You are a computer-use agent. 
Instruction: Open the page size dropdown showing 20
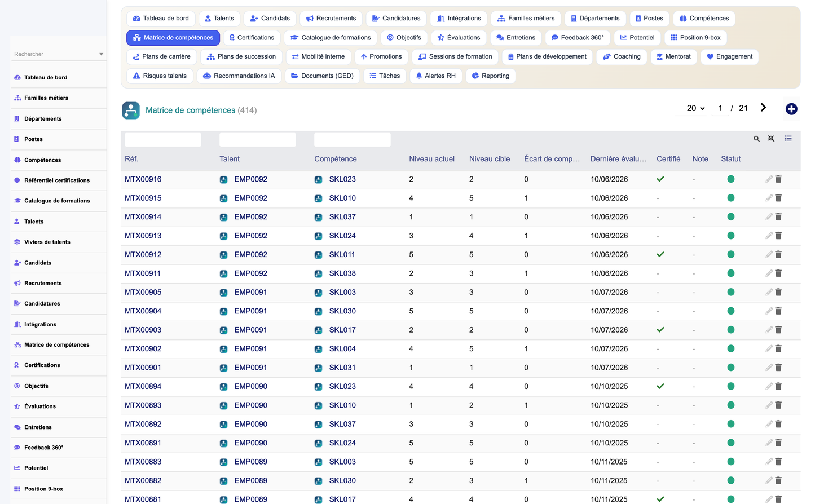pos(696,108)
